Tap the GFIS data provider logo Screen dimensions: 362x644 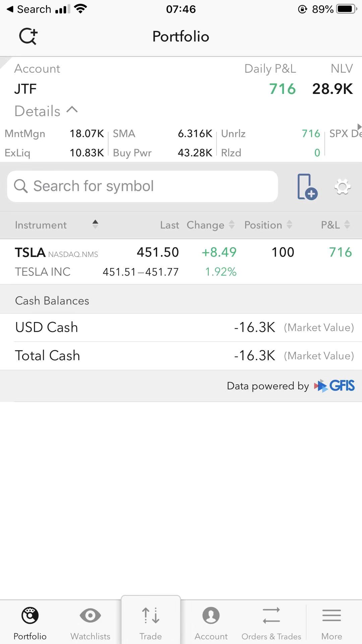coord(334,386)
